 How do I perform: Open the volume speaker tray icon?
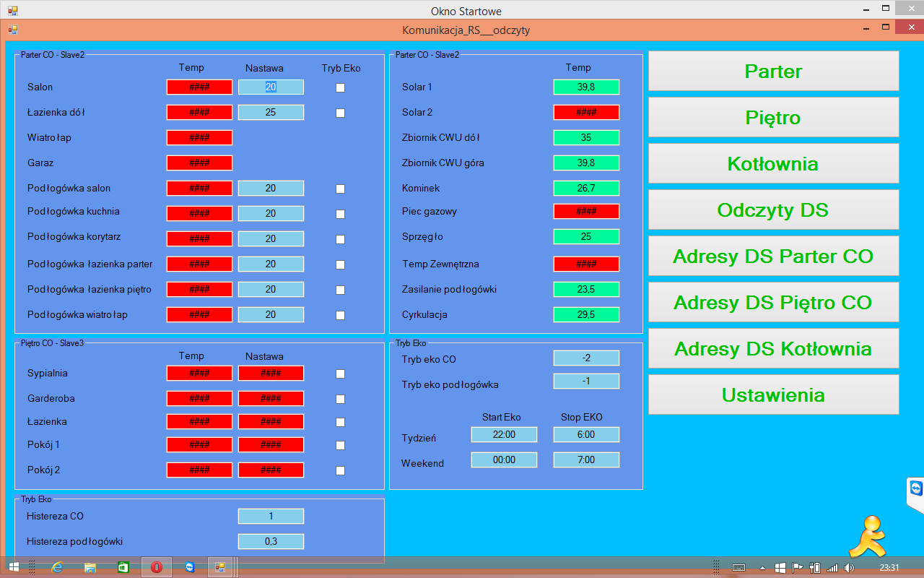pyautogui.click(x=849, y=568)
